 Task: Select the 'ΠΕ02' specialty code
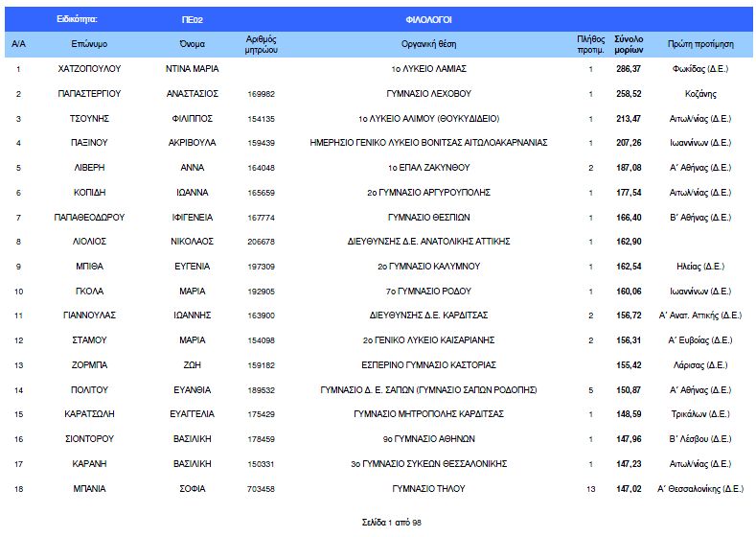point(195,18)
